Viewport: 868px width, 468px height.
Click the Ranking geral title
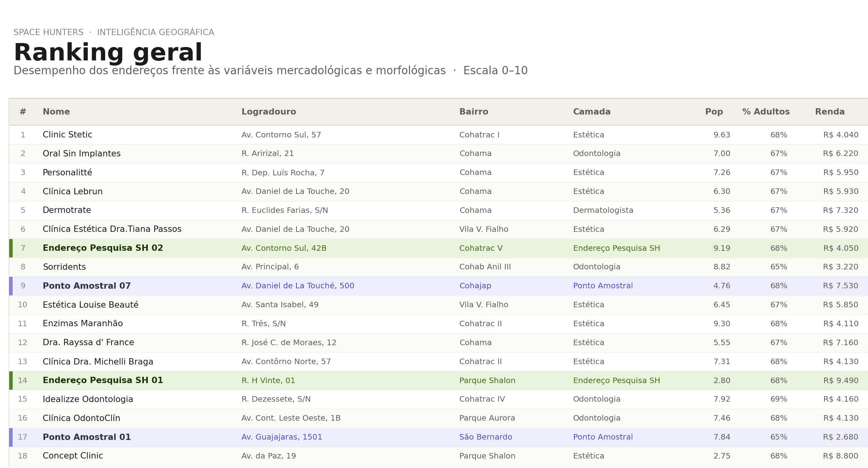coord(108,53)
